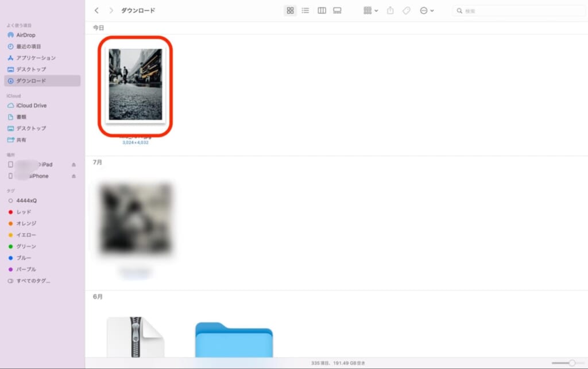Click the Share icon in the toolbar
This screenshot has width=588, height=369.
point(390,10)
